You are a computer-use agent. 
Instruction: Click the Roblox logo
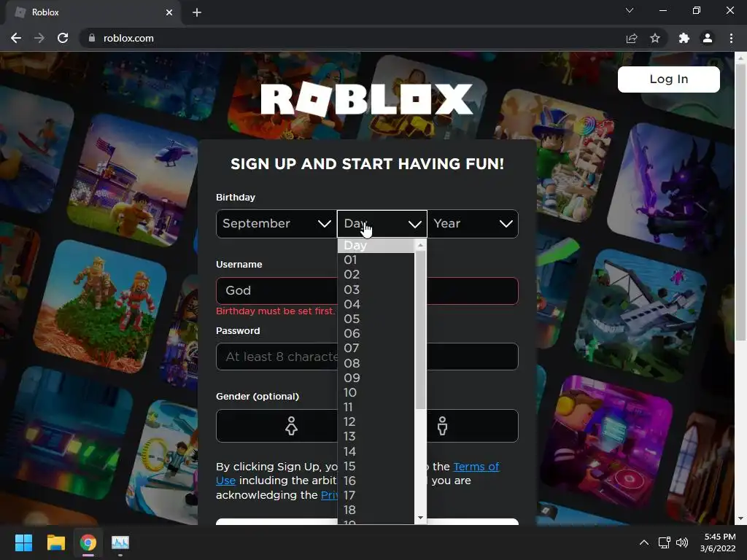367,99
